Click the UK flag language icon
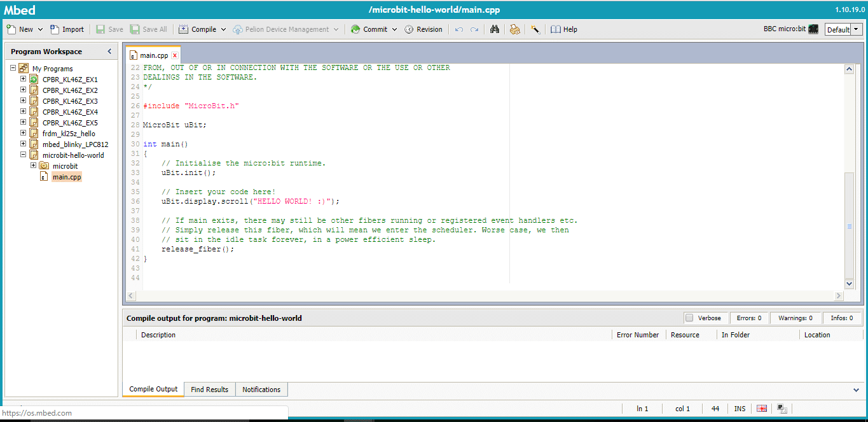 [762, 409]
